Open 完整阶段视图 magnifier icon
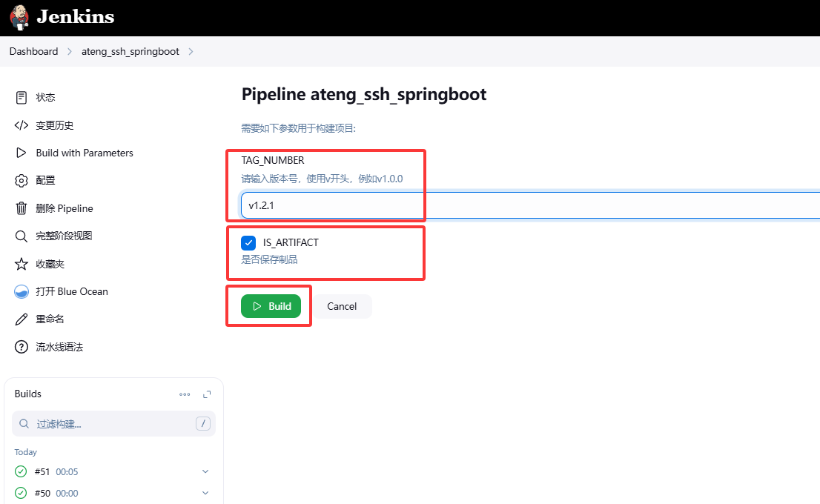The width and height of the screenshot is (820, 504). [22, 236]
